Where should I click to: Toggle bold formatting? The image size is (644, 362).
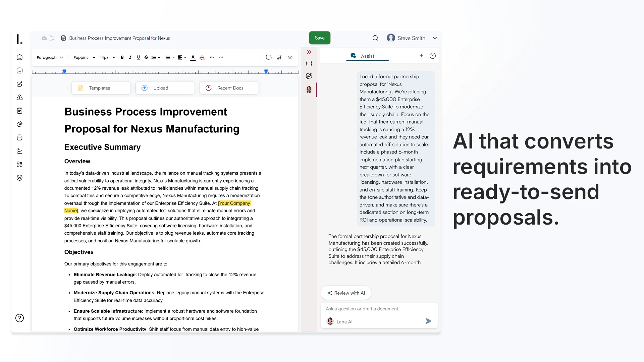click(x=122, y=57)
